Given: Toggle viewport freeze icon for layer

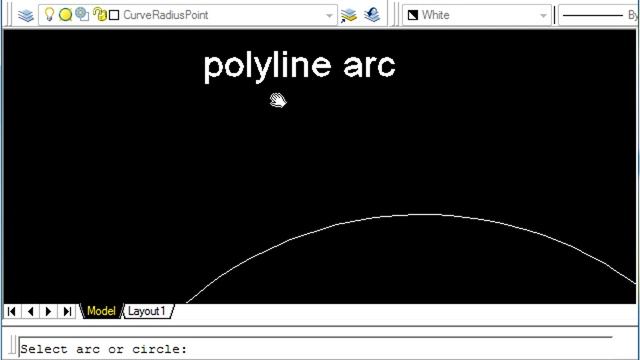Looking at the screenshot, I should point(82,14).
